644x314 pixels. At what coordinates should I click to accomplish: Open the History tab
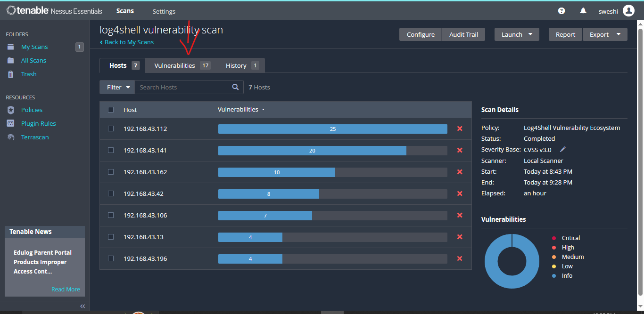point(241,65)
